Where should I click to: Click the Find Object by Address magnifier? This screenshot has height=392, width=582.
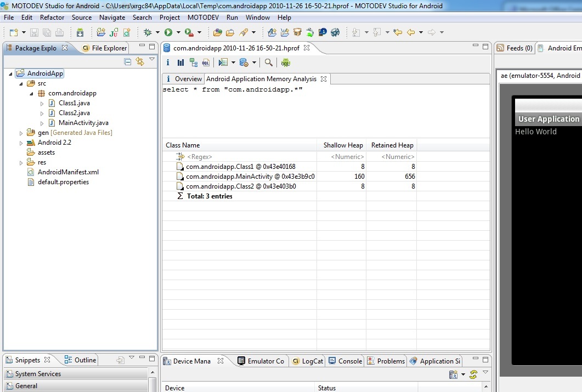pos(268,63)
